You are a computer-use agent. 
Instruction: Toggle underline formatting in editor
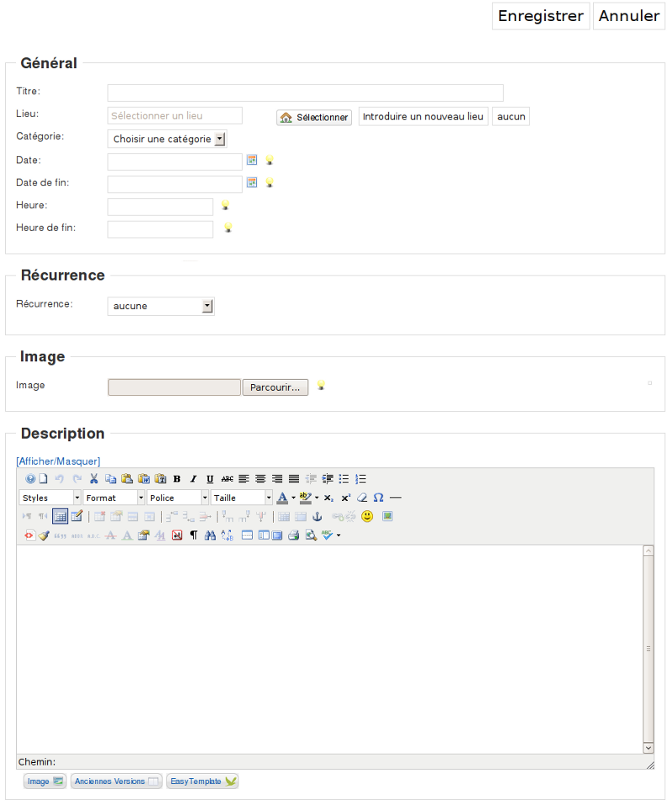click(210, 479)
